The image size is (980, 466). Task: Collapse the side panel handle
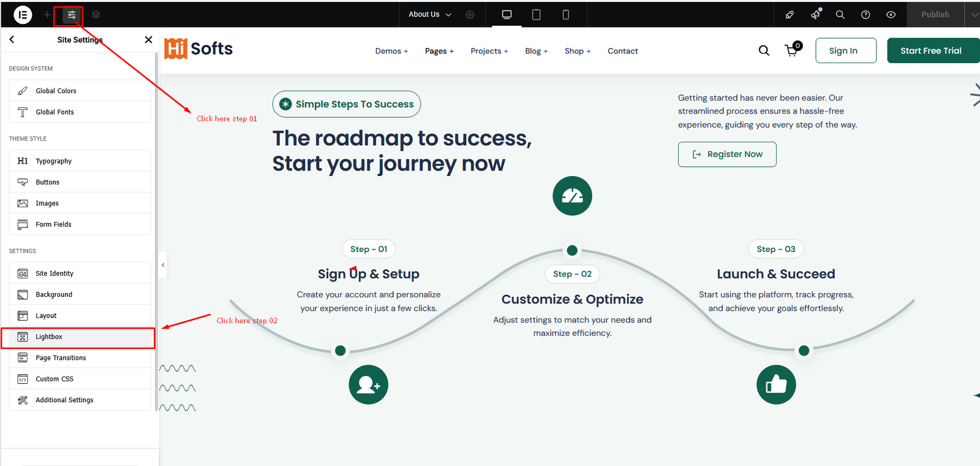click(163, 265)
